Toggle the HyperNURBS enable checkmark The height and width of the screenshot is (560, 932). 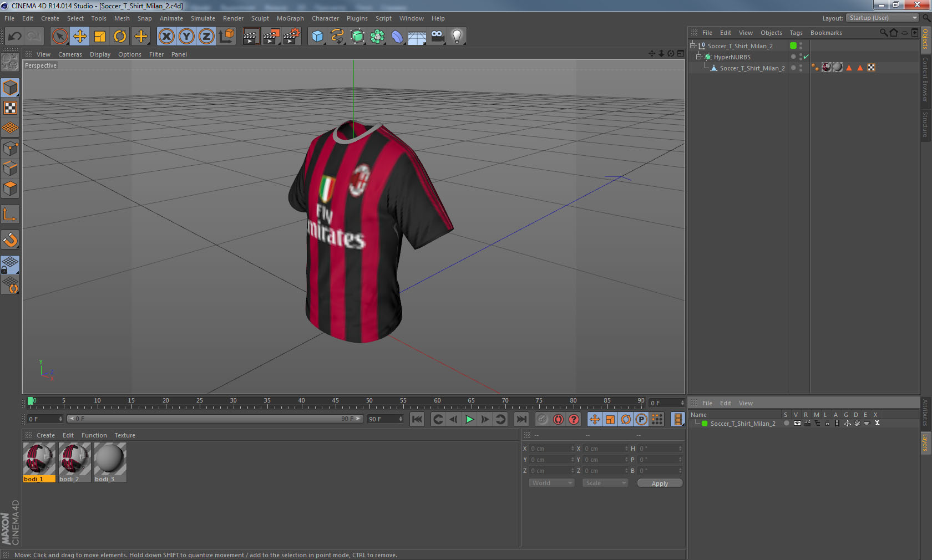pos(806,57)
